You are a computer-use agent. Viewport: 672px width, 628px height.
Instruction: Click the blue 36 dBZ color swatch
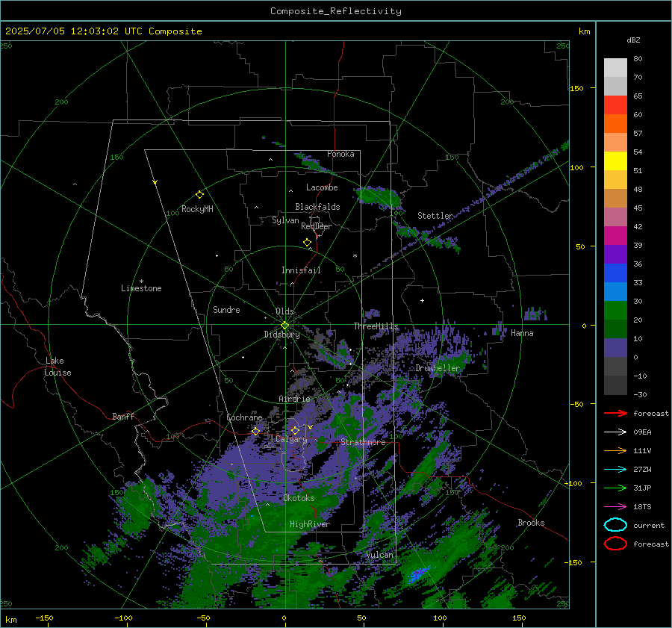tap(615, 273)
